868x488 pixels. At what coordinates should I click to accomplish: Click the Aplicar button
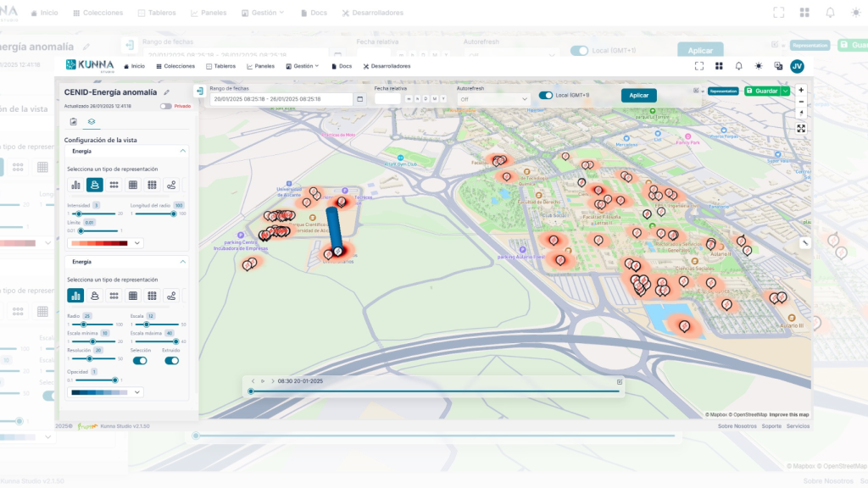pyautogui.click(x=638, y=95)
